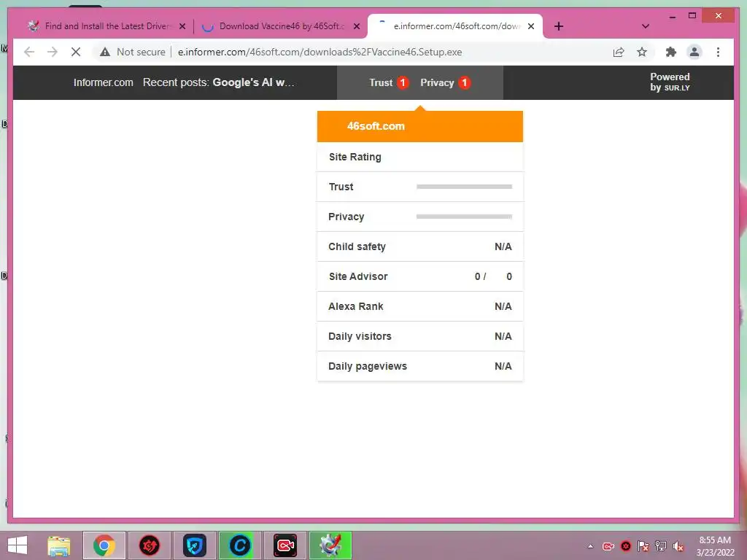This screenshot has width=747, height=560.
Task: Close the e.informer.com tab
Action: point(531,26)
